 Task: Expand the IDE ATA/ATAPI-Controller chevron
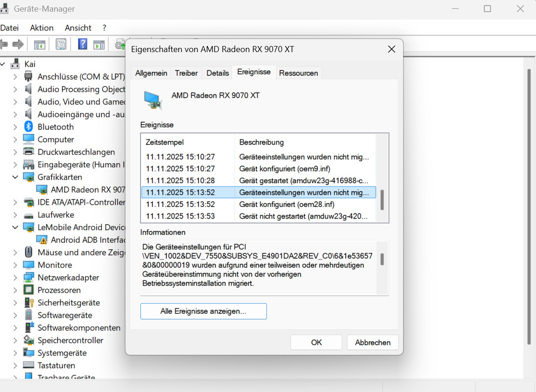pyautogui.click(x=15, y=202)
